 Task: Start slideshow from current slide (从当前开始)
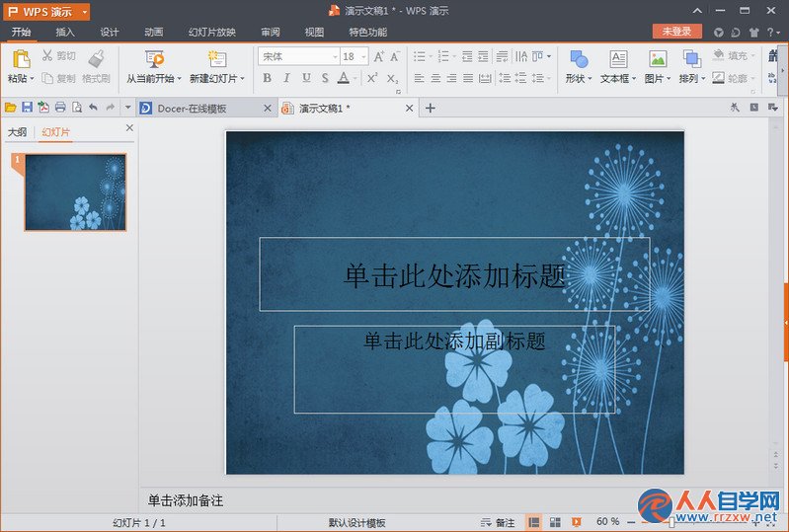pyautogui.click(x=153, y=66)
